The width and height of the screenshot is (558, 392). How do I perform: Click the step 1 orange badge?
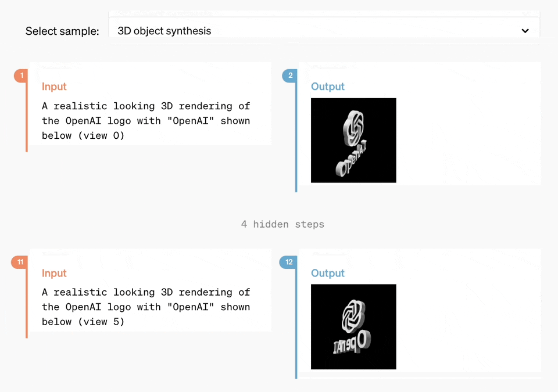21,75
